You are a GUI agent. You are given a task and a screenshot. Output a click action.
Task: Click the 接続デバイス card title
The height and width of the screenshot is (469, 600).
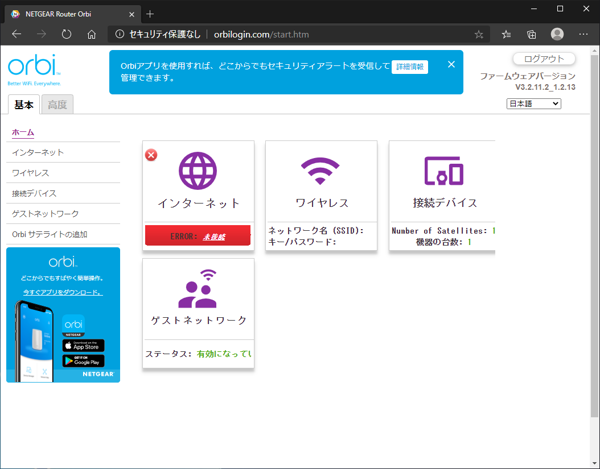pyautogui.click(x=445, y=203)
